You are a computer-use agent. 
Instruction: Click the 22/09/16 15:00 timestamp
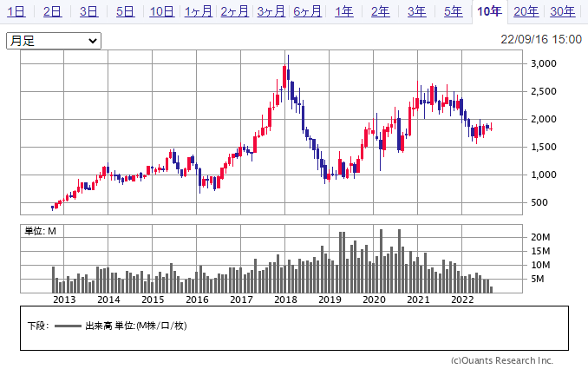tap(541, 39)
